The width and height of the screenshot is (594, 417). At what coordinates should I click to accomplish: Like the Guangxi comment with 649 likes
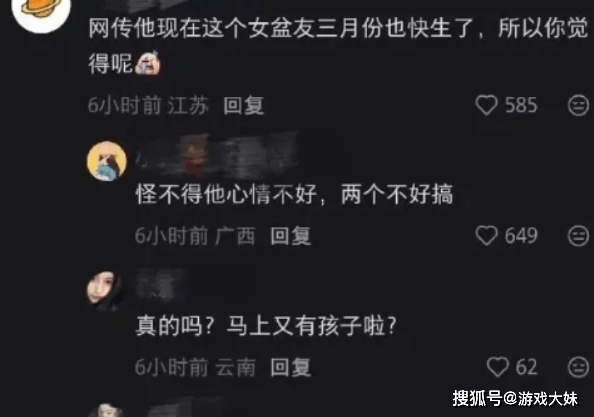486,236
